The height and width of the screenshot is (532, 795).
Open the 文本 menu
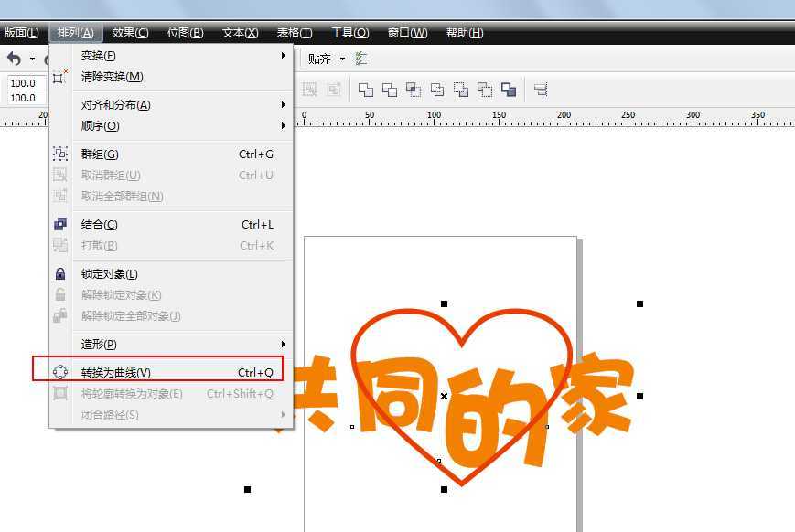(238, 32)
